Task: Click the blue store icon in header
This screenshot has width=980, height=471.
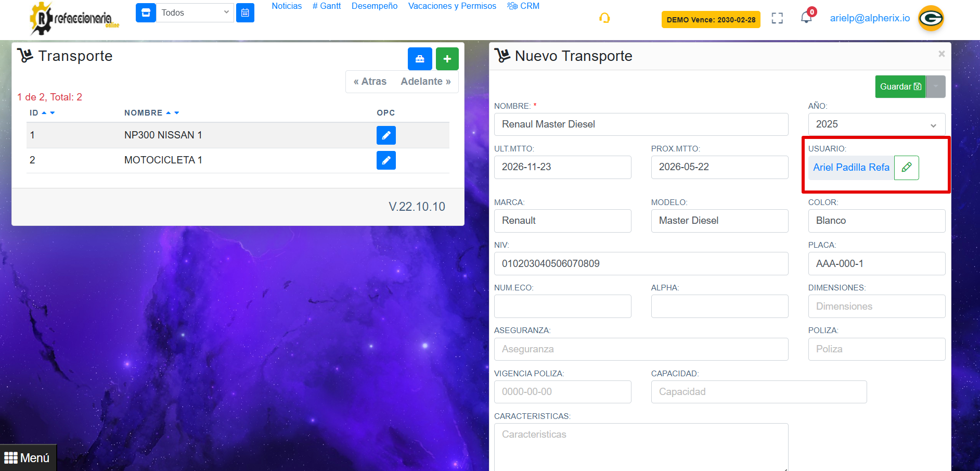Action: 146,12
